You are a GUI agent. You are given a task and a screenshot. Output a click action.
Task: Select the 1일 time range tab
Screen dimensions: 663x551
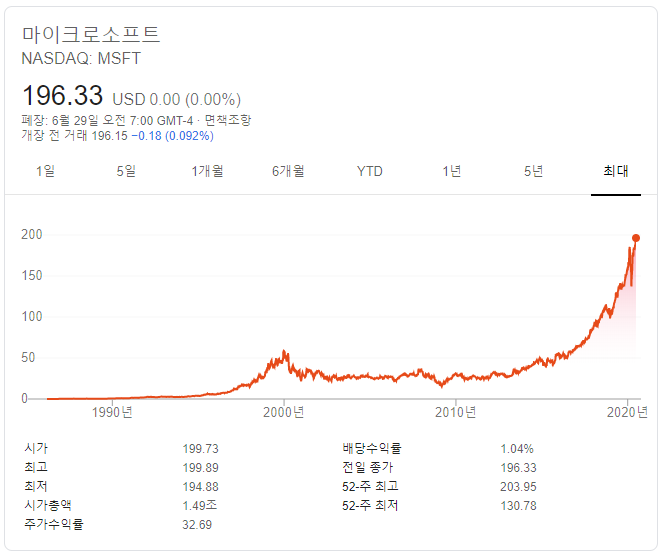click(x=45, y=171)
